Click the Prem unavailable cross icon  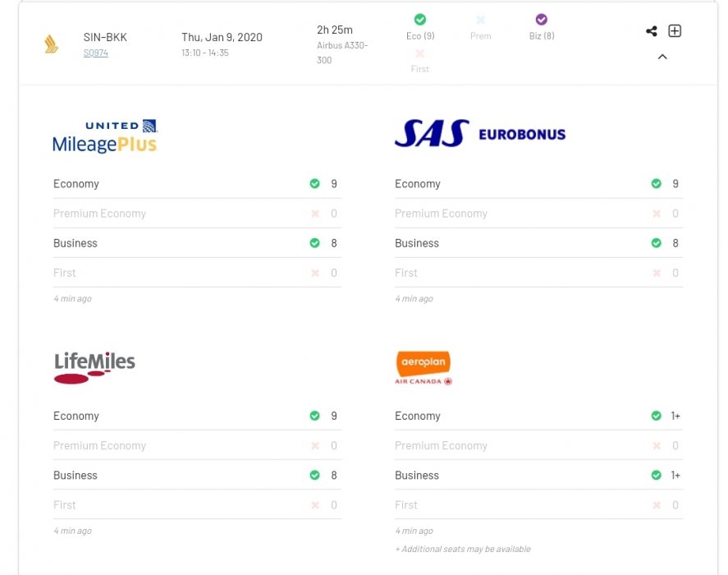(x=481, y=20)
